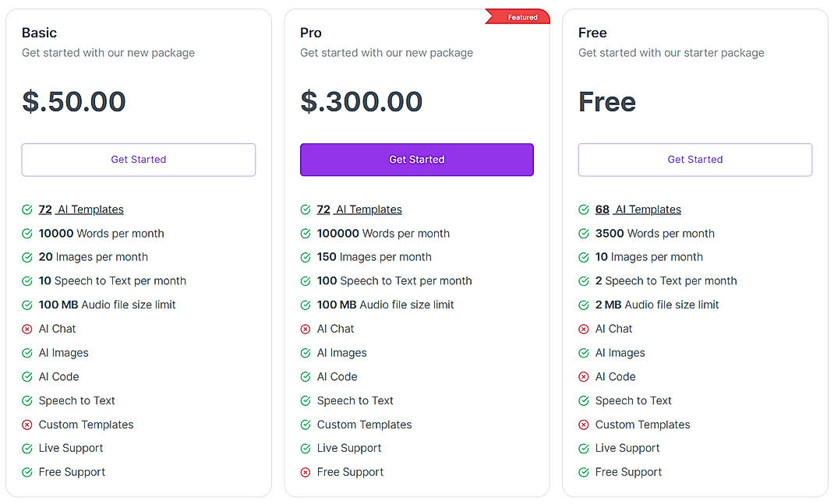Click the Pro plan price of $.300.00
The height and width of the screenshot is (504, 834).
coord(361,101)
